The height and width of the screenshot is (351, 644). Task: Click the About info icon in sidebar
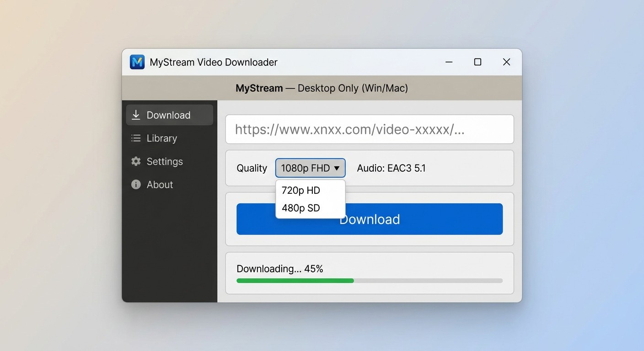coord(136,185)
